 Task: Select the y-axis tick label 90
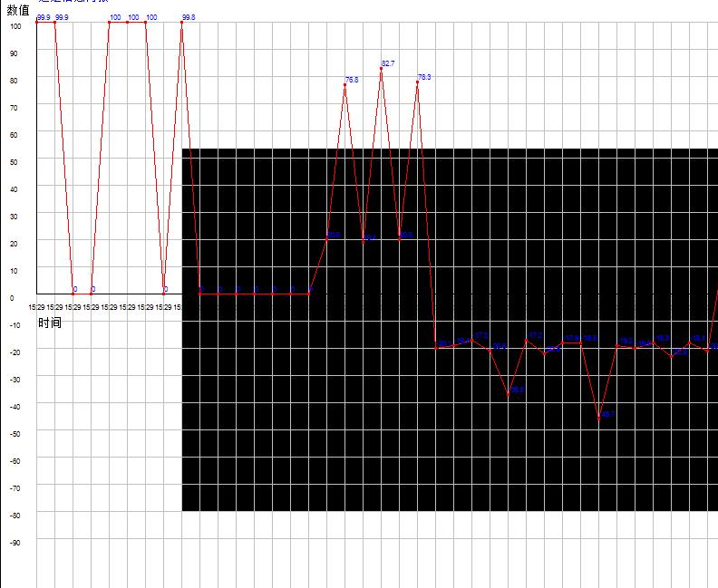tap(14, 53)
